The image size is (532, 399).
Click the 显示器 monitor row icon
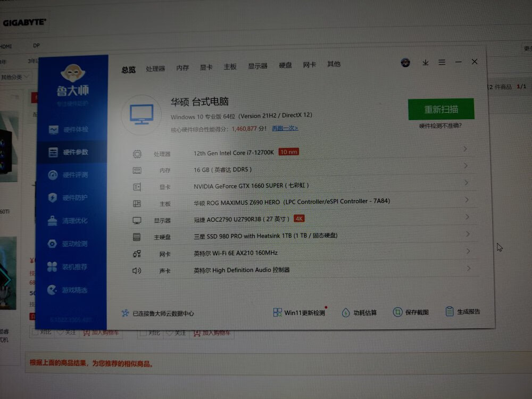(x=137, y=221)
